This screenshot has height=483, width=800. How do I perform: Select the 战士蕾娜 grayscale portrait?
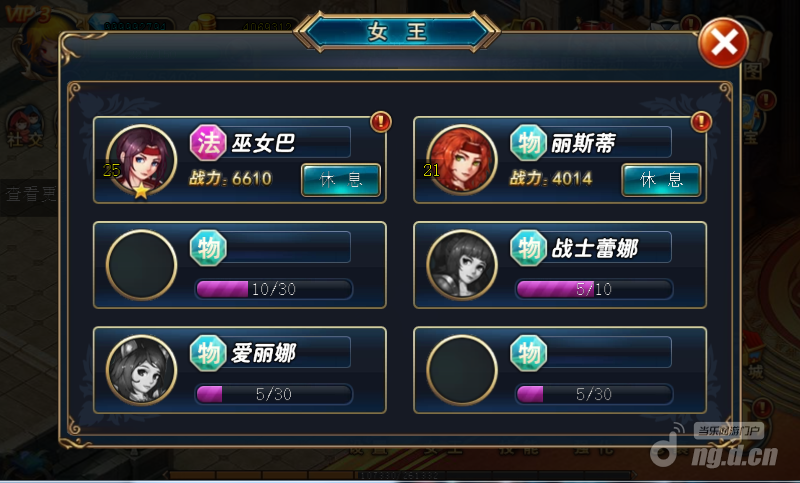462,265
